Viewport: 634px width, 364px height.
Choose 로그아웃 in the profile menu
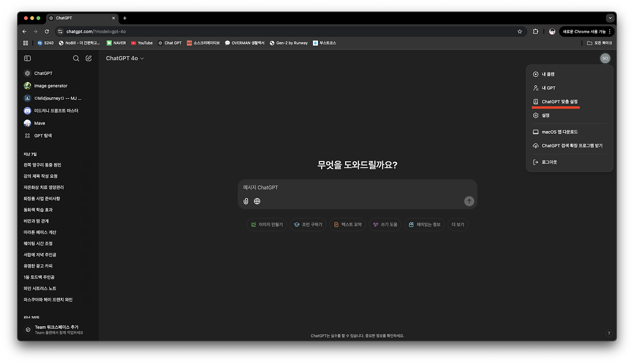point(570,162)
